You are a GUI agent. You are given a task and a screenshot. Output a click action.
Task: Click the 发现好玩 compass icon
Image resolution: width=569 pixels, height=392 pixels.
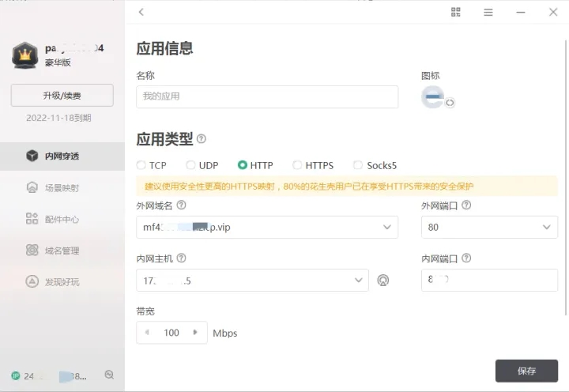click(32, 281)
